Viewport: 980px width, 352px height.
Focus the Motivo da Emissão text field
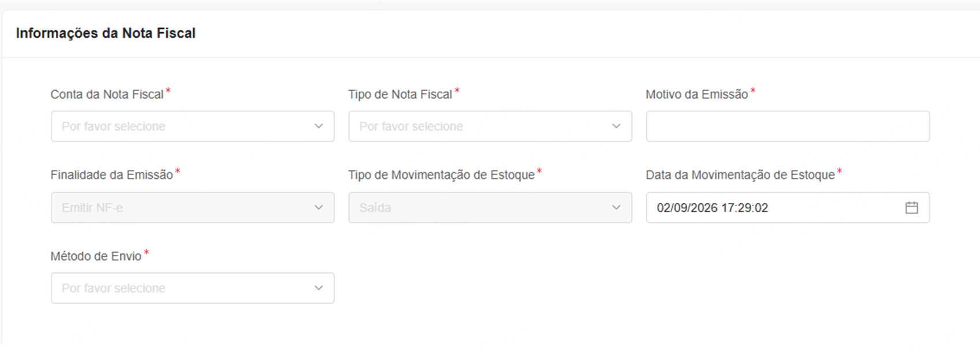787,126
